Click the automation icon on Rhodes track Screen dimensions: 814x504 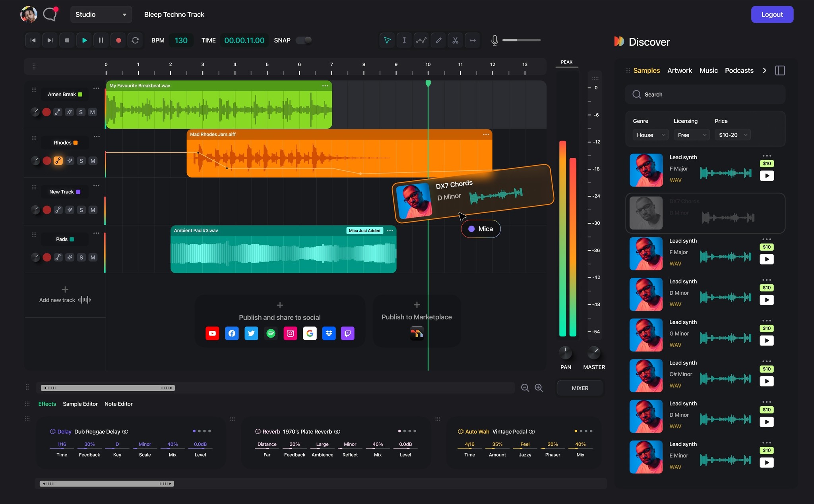click(58, 161)
